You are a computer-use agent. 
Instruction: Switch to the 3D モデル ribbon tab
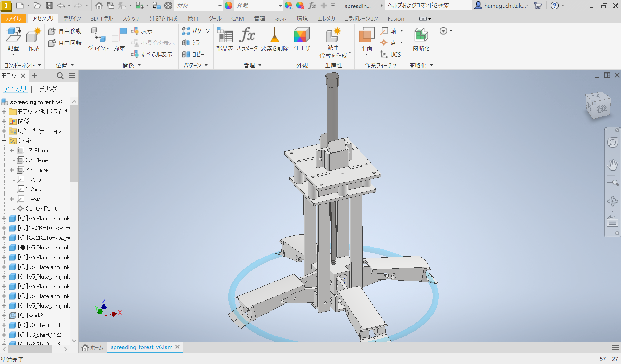[x=102, y=18]
